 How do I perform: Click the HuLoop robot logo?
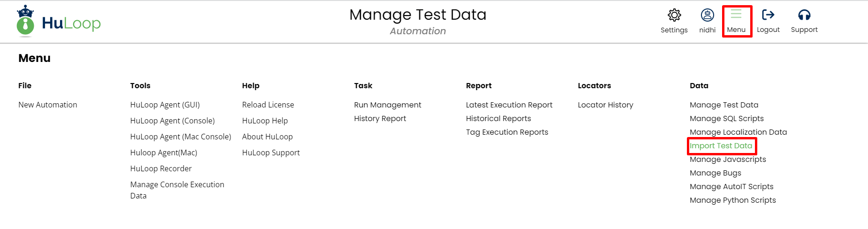pos(25,22)
